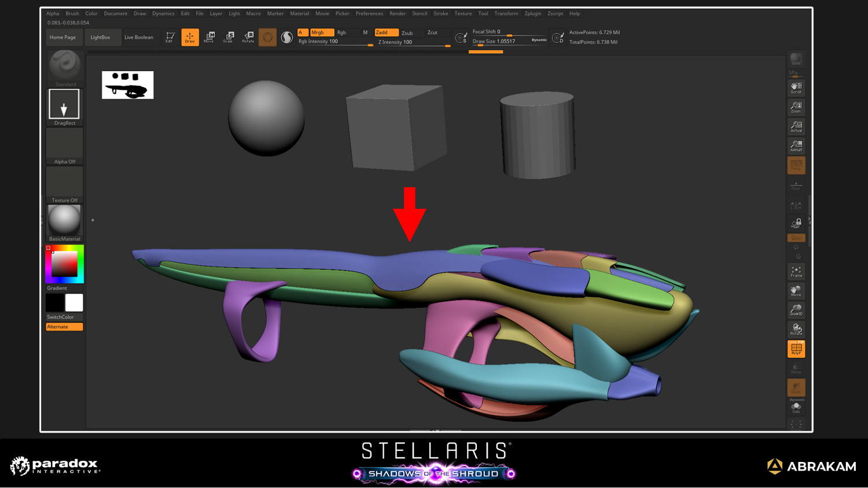Activate the Draw tool
Image resolution: width=868 pixels, height=488 pixels.
[x=190, y=37]
